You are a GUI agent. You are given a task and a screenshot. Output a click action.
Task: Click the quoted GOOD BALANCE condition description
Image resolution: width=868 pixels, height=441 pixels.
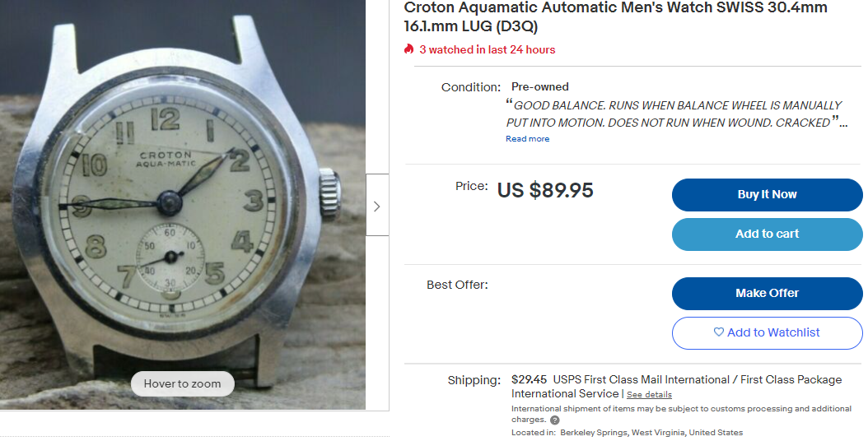(x=676, y=114)
